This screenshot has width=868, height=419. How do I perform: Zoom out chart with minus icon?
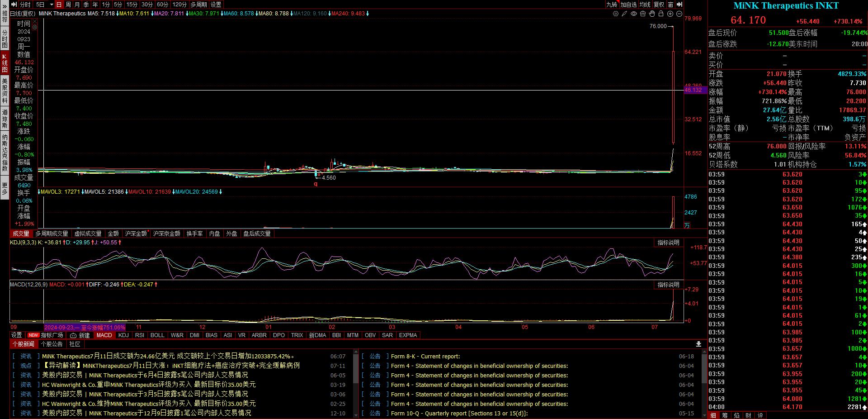pos(679,14)
